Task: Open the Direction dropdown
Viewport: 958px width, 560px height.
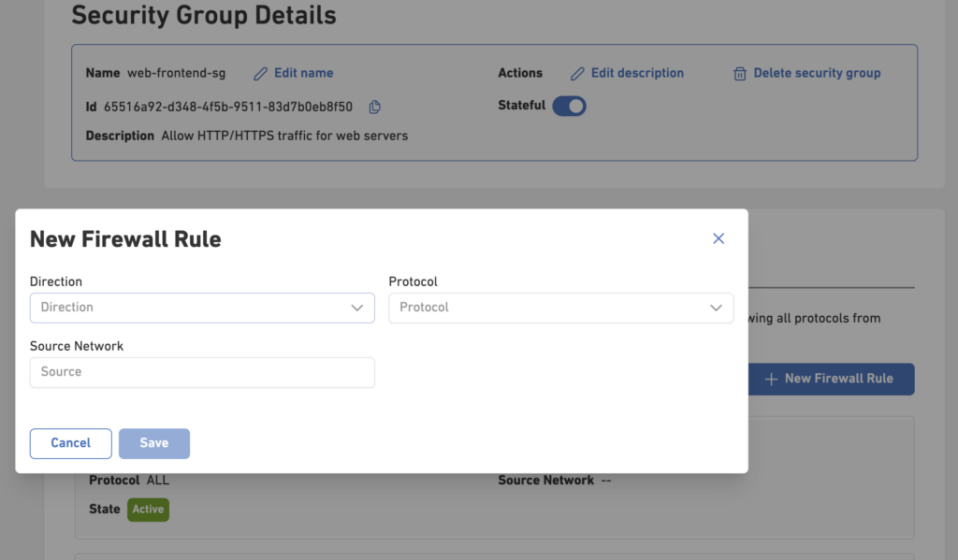Action: 202,308
